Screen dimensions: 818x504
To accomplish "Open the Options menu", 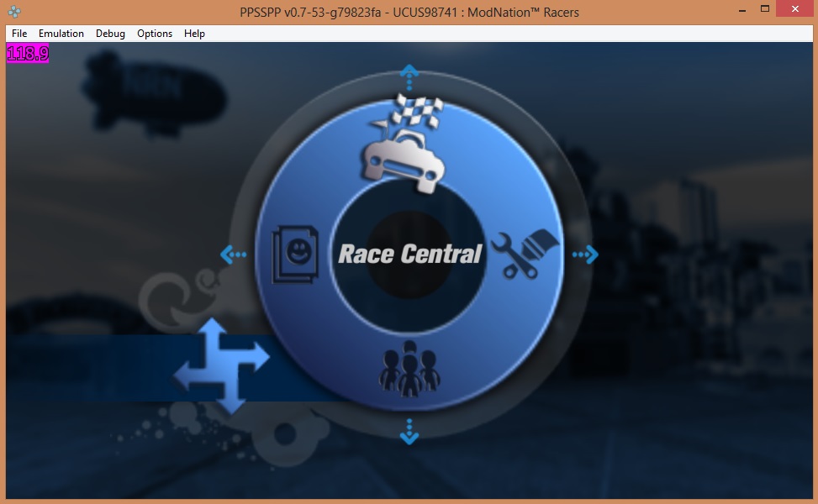I will coord(155,34).
